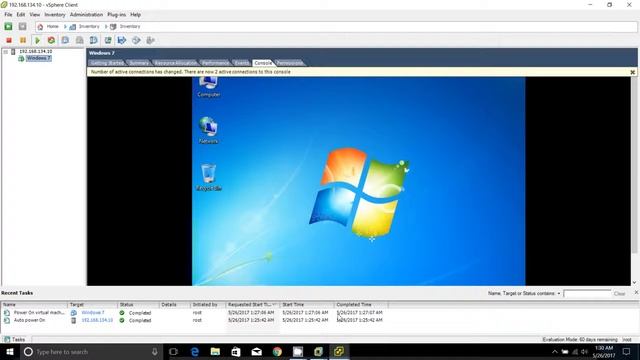Open Action Center notifications icon
Screen dimensions: 640x360
coord(627,351)
